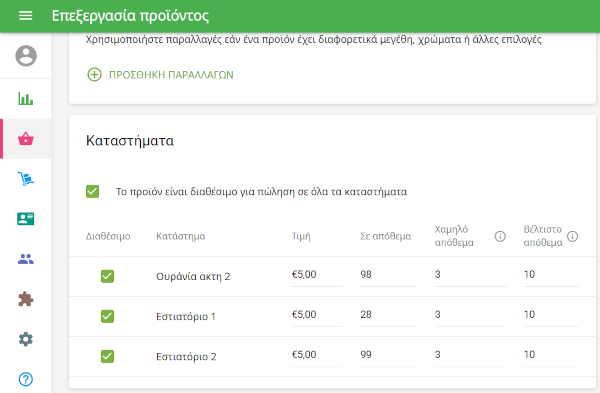600x393 pixels.
Task: Open customers people icon section
Action: (x=26, y=259)
